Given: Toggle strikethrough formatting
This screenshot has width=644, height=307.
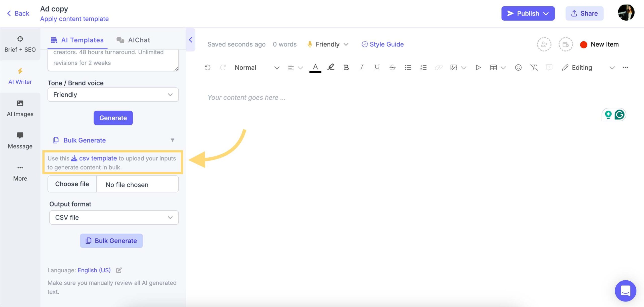Looking at the screenshot, I should pos(392,67).
